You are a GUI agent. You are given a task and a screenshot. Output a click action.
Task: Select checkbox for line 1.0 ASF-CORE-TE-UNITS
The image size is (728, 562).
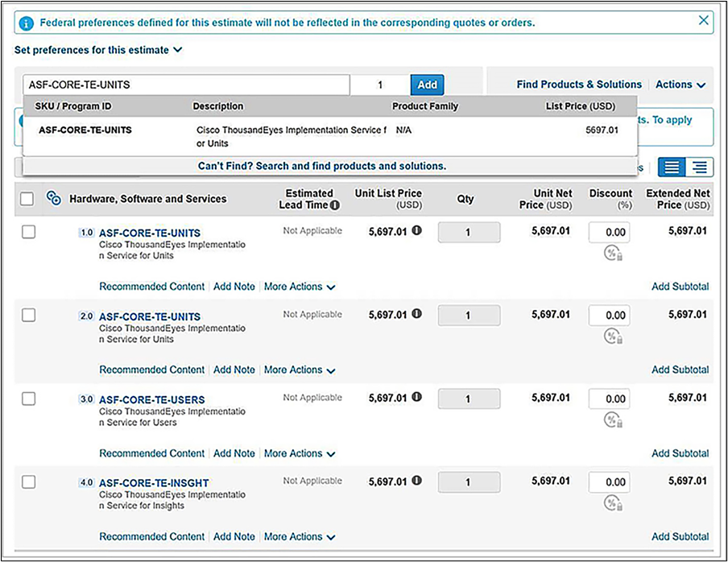point(29,232)
